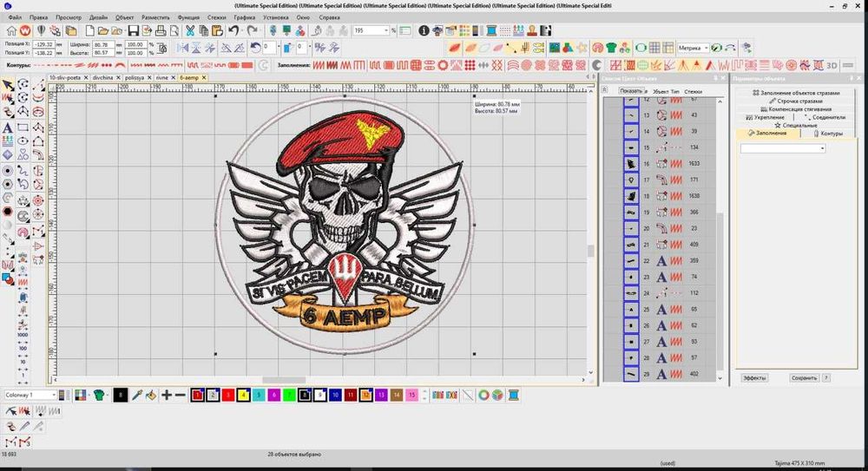Screen dimensions: 868x471
Task: Click the plus Add Color icon
Action: click(167, 396)
